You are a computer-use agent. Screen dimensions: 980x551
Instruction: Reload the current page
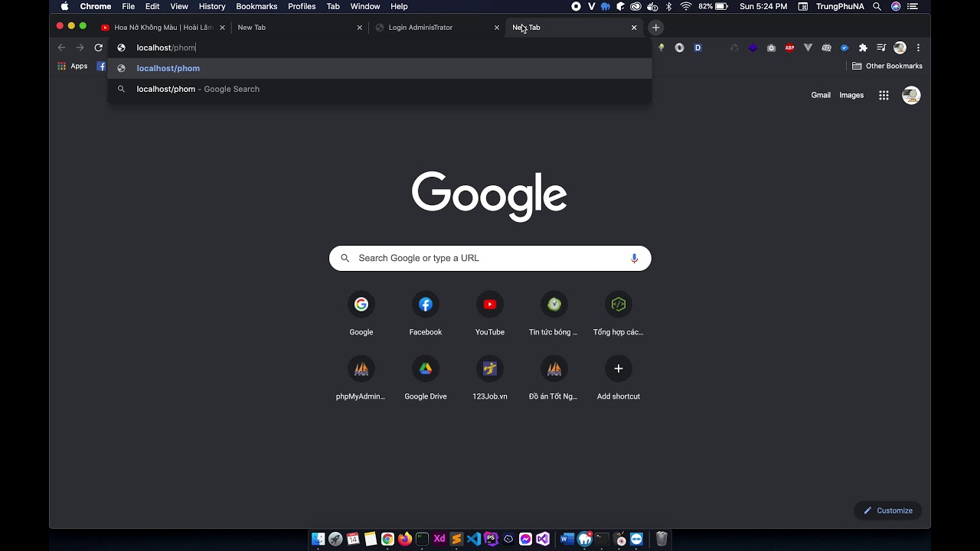click(98, 47)
